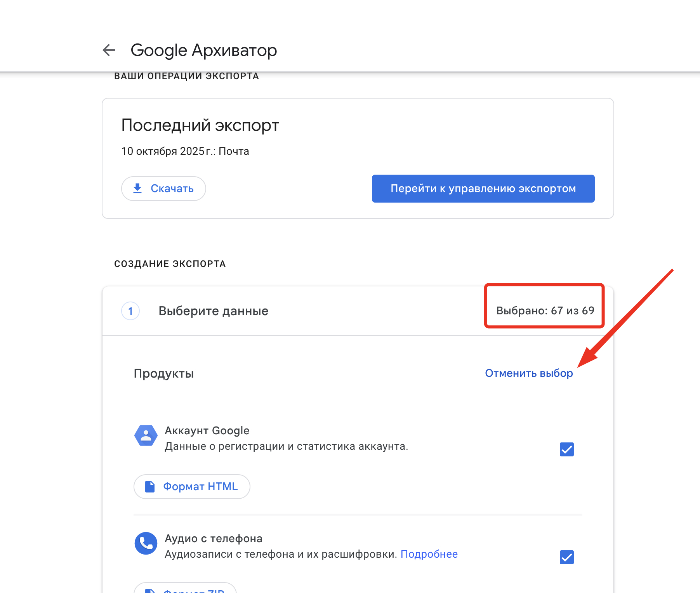Viewport: 700px width, 593px height.
Task: Click the Последний экспорт heading
Action: pos(200,125)
